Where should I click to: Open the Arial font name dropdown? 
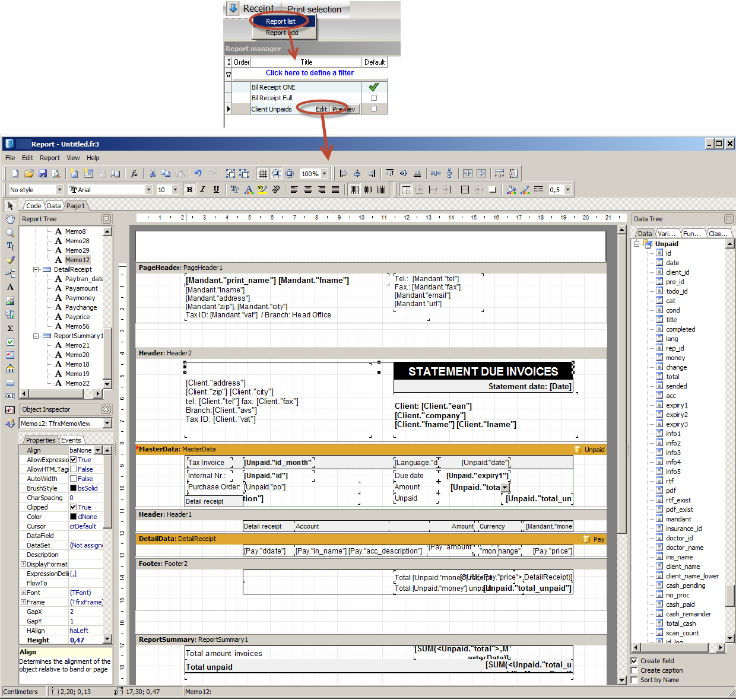point(148,190)
